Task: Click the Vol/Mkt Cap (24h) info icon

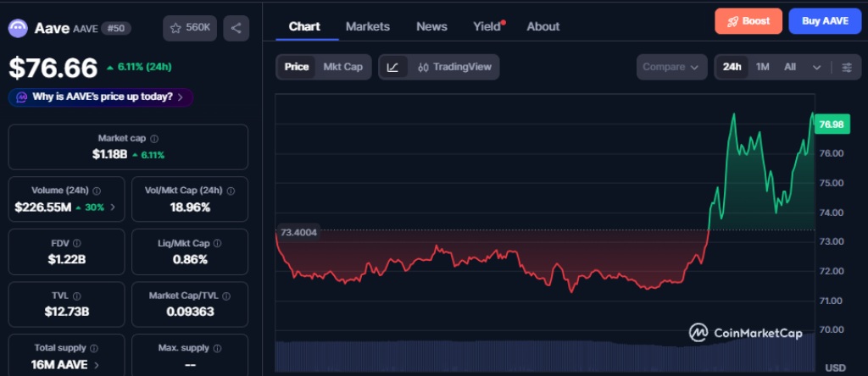Action: [231, 191]
